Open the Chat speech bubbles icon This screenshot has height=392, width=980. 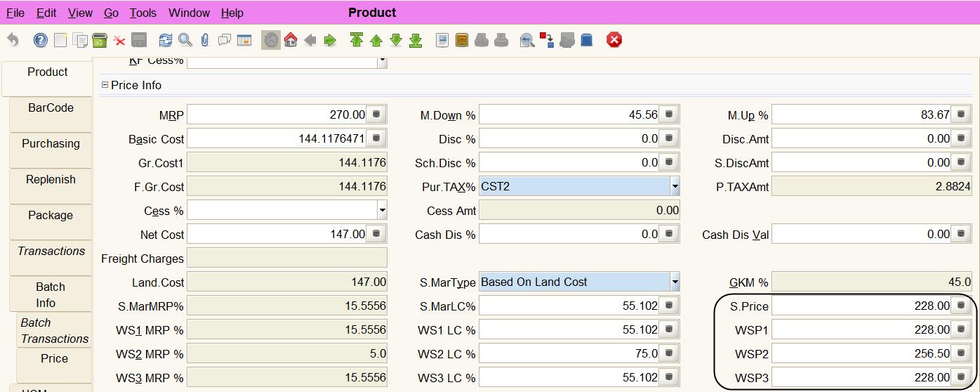coord(225,40)
